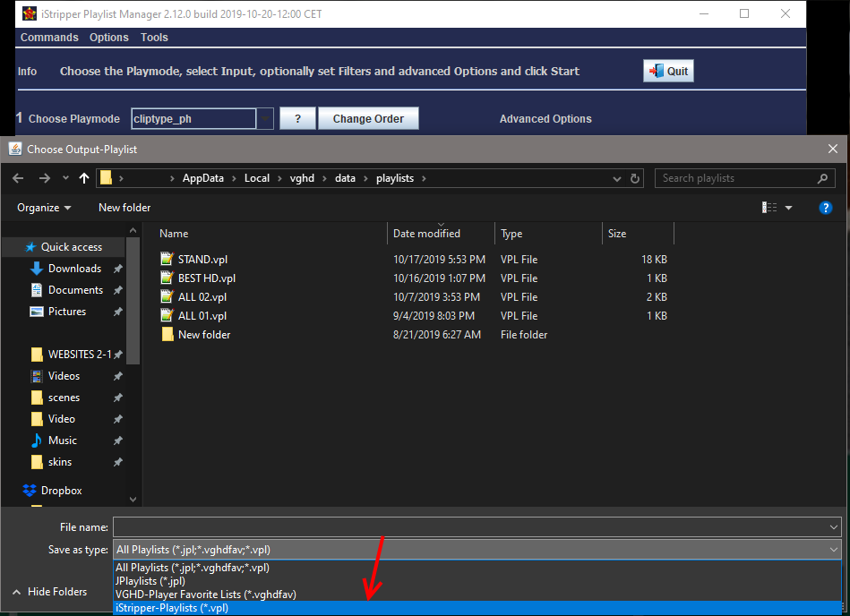The height and width of the screenshot is (616, 850).
Task: Collapse folders with Hide Folders
Action: tap(50, 592)
